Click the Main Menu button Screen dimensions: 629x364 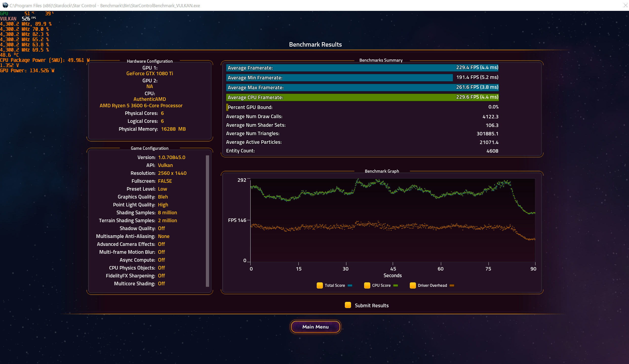click(x=315, y=327)
